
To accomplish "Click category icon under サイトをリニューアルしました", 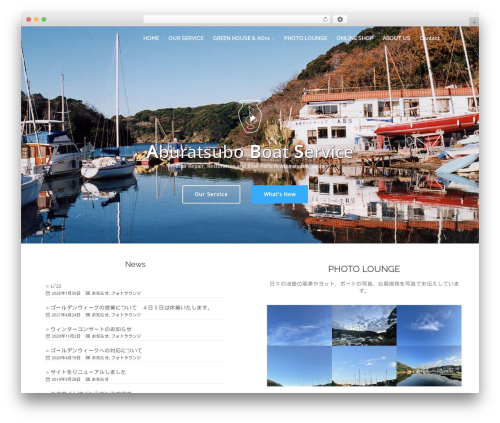I will click(88, 379).
